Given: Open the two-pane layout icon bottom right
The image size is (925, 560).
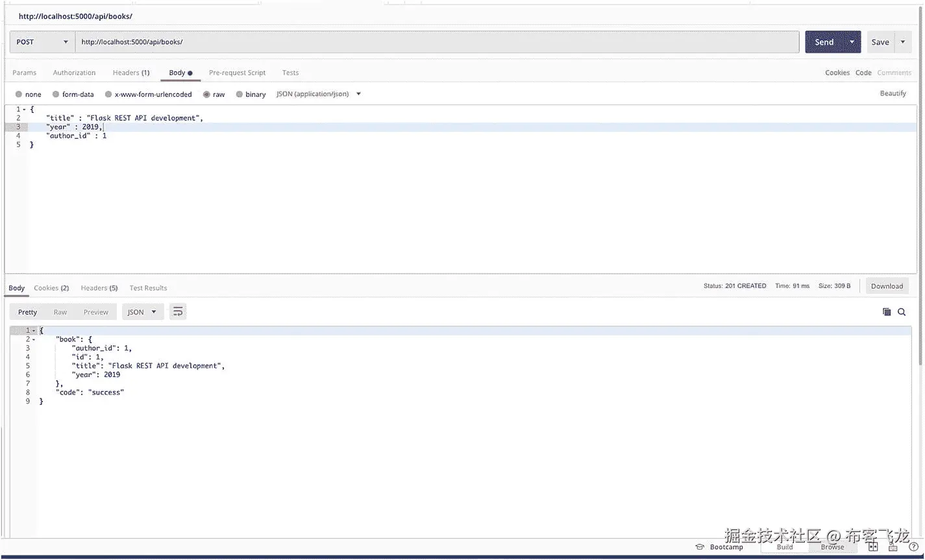Looking at the screenshot, I should [x=872, y=546].
